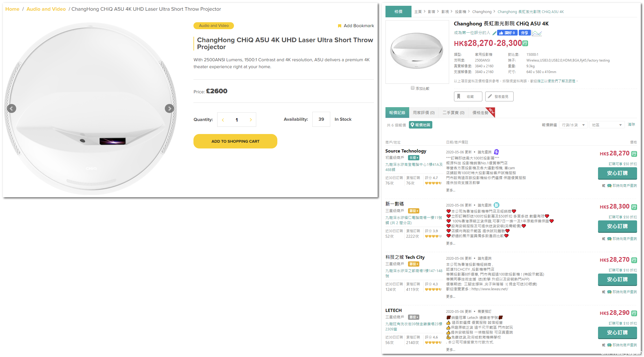Open the 地區 region filter dropdown
644x357 pixels.
point(606,125)
